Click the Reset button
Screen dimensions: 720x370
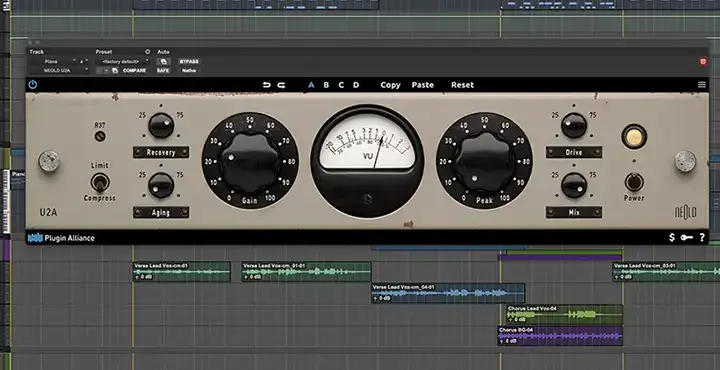coord(462,85)
